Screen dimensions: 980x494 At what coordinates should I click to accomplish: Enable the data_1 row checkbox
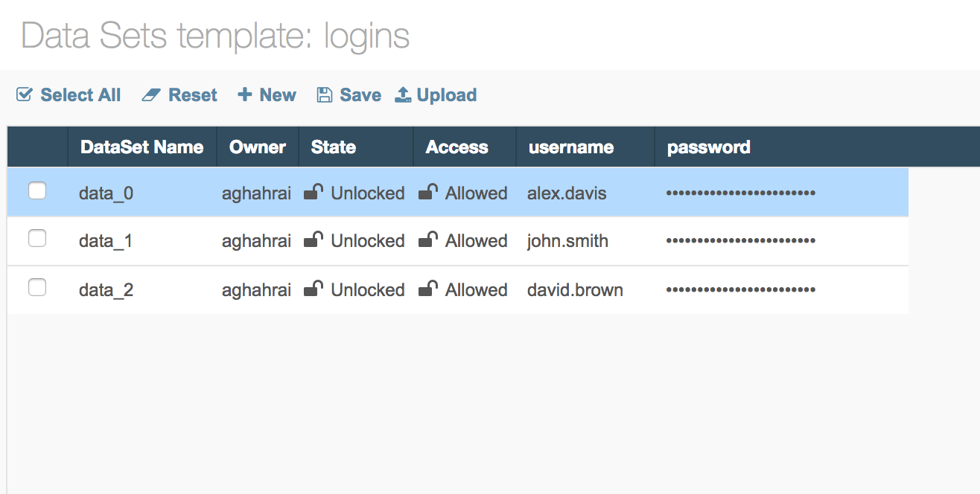tap(37, 239)
